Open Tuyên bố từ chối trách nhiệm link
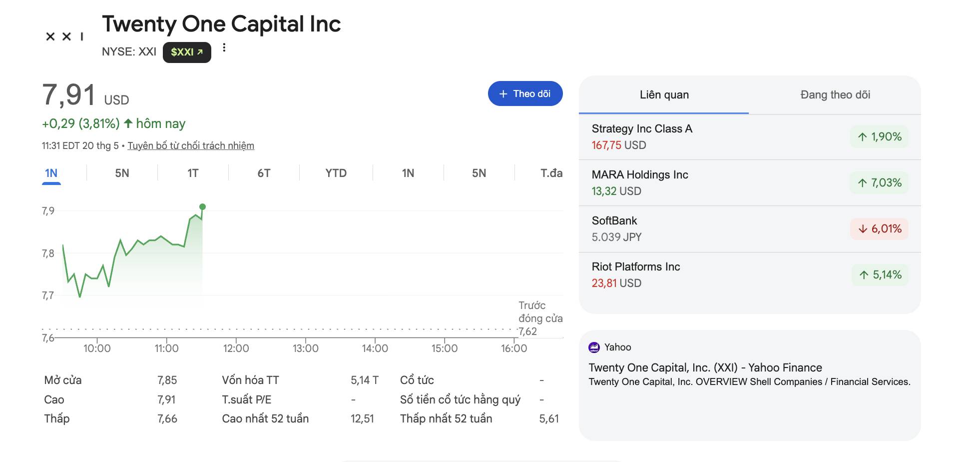Image resolution: width=980 pixels, height=462 pixels. pos(191,145)
